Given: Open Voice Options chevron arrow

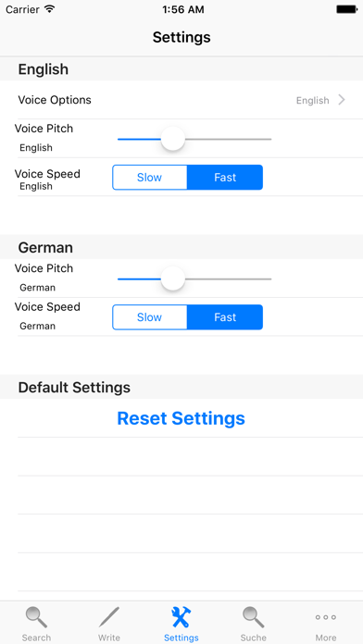Looking at the screenshot, I should point(342,100).
